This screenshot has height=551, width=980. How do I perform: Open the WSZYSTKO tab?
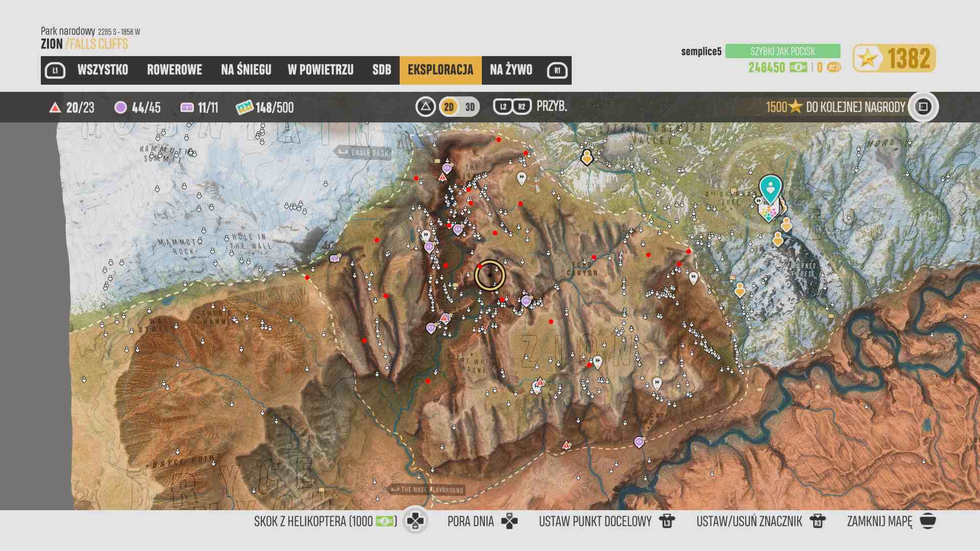[x=103, y=70]
